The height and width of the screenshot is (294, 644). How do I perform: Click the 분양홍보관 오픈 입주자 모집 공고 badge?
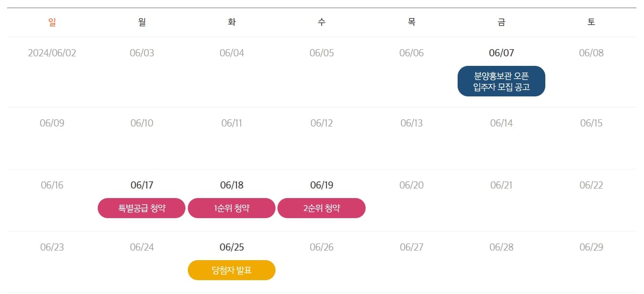click(501, 81)
